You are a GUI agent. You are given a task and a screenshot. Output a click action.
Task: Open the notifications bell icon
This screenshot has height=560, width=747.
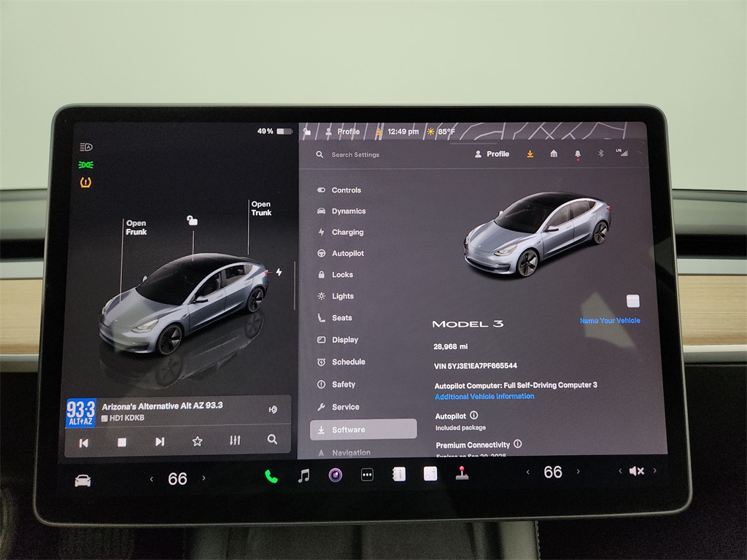click(578, 154)
